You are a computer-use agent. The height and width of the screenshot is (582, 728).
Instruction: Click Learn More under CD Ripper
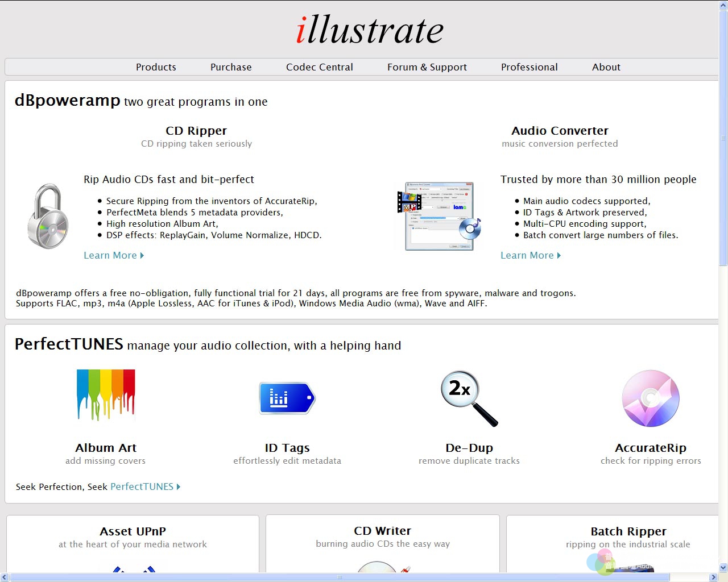114,256
